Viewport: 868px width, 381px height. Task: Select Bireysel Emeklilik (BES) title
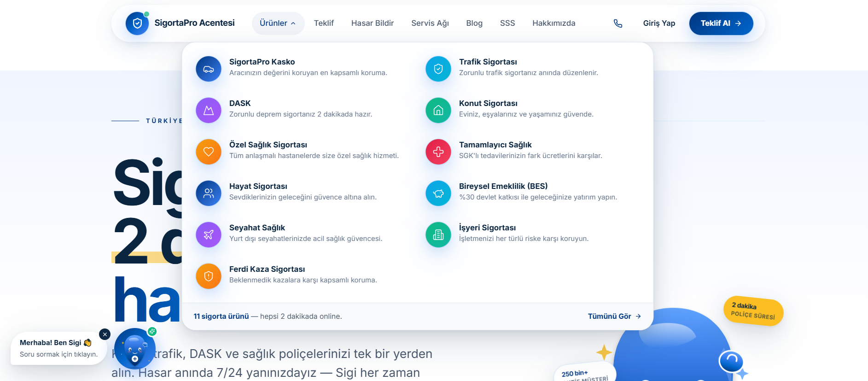[x=503, y=186]
